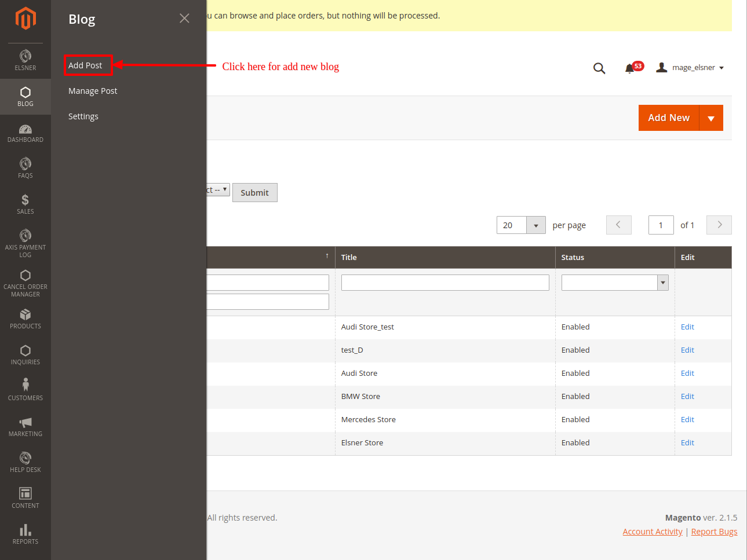Click the search magnifier icon
Viewport: 747px width, 560px height.
coord(599,68)
